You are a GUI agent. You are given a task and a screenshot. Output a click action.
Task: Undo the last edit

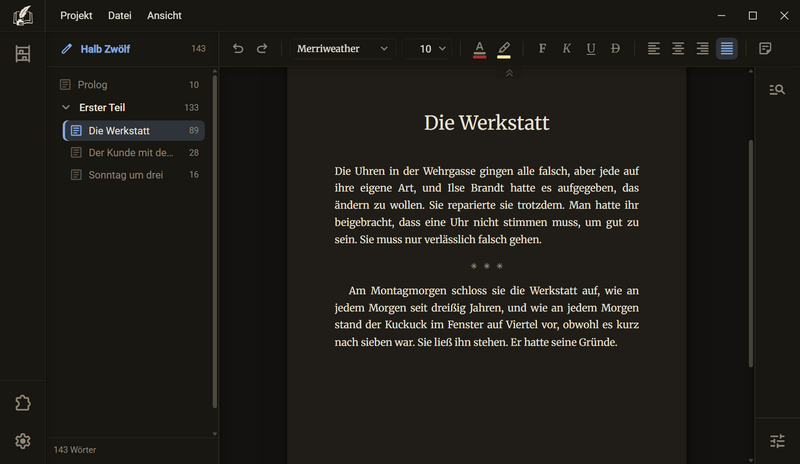(x=238, y=48)
